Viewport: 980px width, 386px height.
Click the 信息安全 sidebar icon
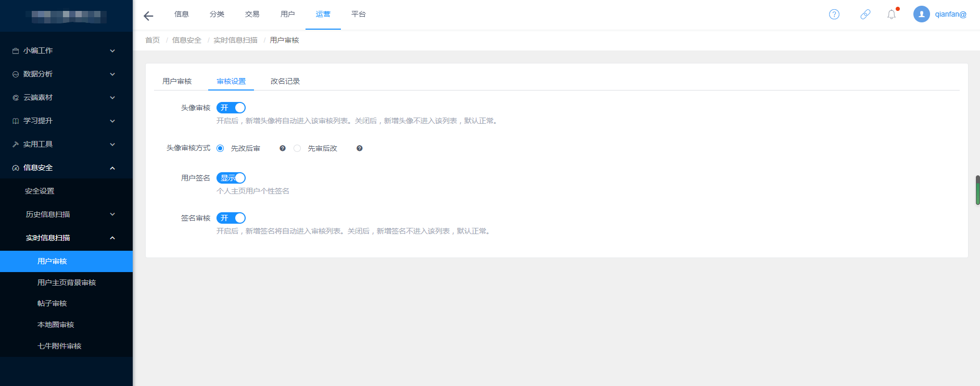(x=16, y=168)
